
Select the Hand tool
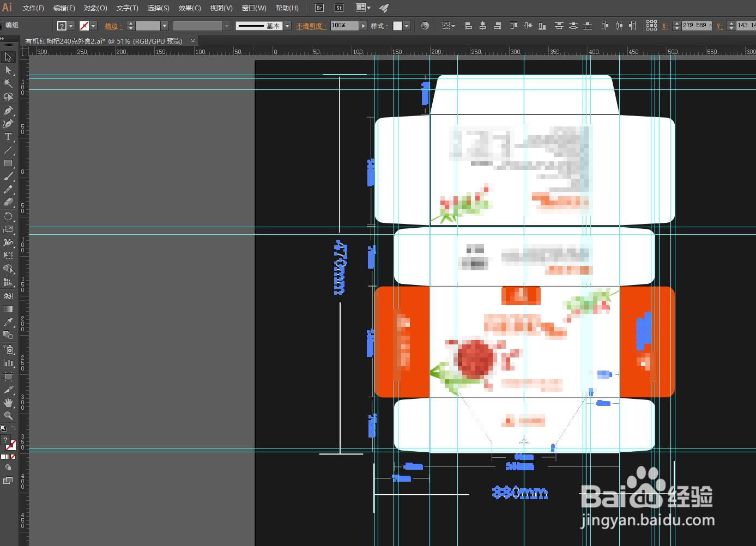click(8, 403)
